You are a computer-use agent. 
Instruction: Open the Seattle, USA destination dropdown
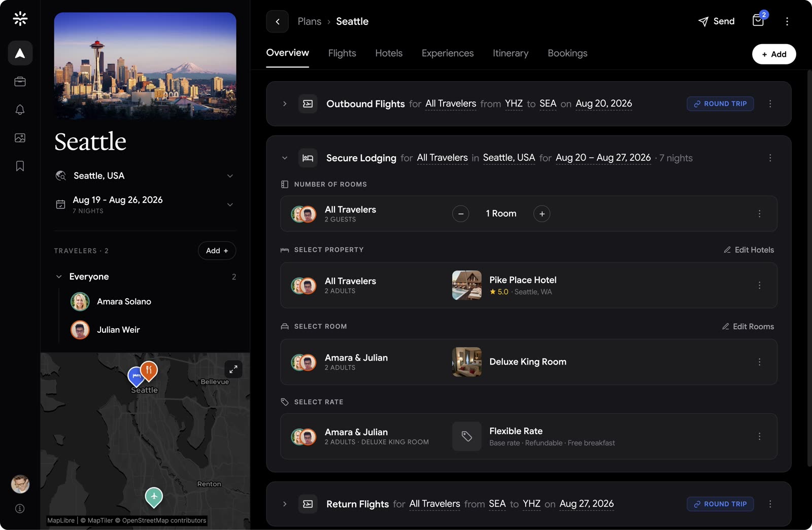click(x=145, y=175)
